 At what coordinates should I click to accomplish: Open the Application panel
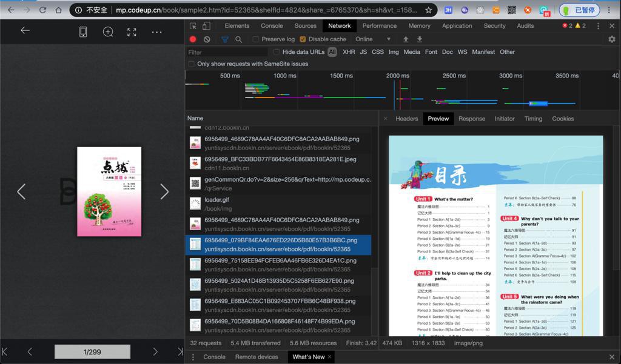point(457,25)
